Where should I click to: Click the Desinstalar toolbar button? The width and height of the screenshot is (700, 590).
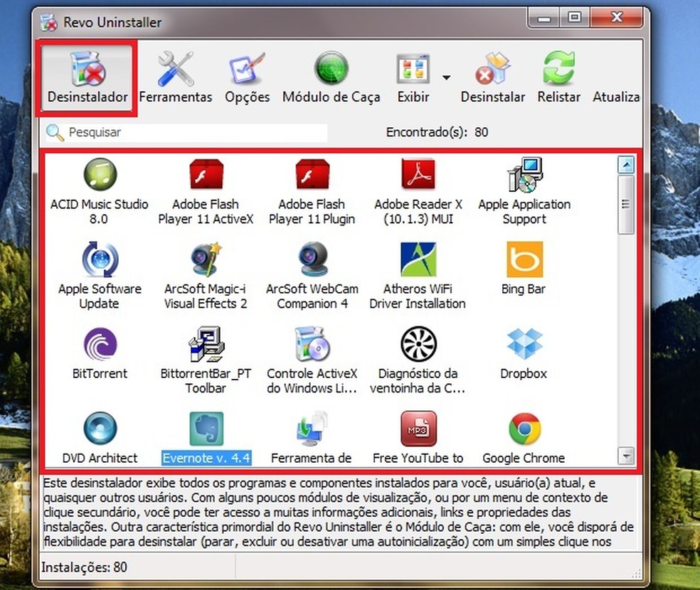coord(493,78)
